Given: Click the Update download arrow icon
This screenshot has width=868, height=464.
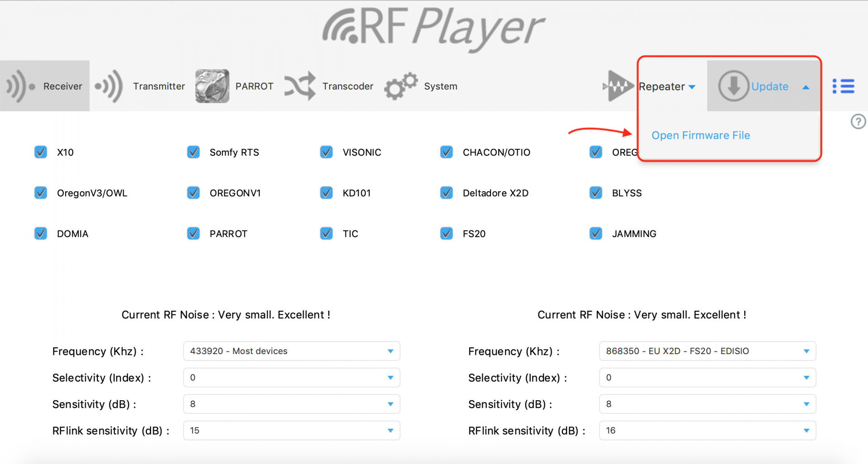Looking at the screenshot, I should coord(733,86).
